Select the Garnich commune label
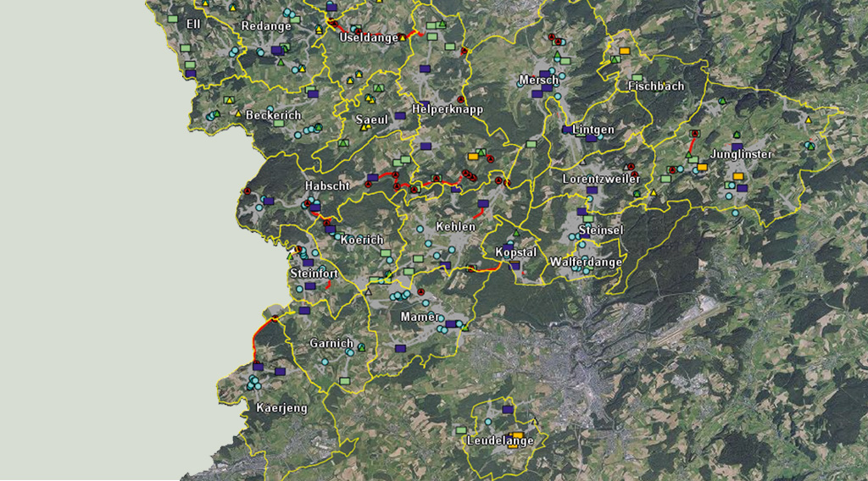Image resolution: width=868 pixels, height=481 pixels. point(331,343)
